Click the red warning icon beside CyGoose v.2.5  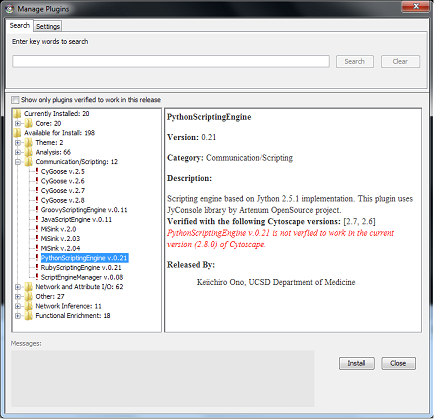[x=37, y=171]
